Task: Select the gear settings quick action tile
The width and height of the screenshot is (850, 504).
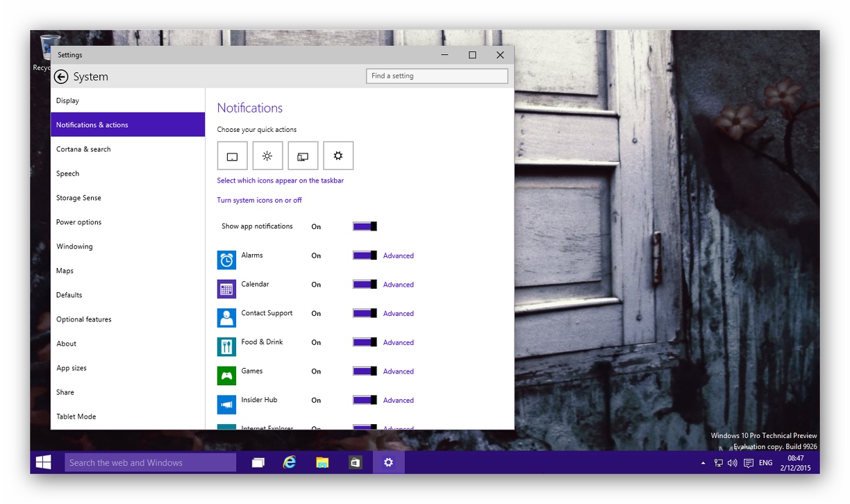Action: [x=338, y=156]
